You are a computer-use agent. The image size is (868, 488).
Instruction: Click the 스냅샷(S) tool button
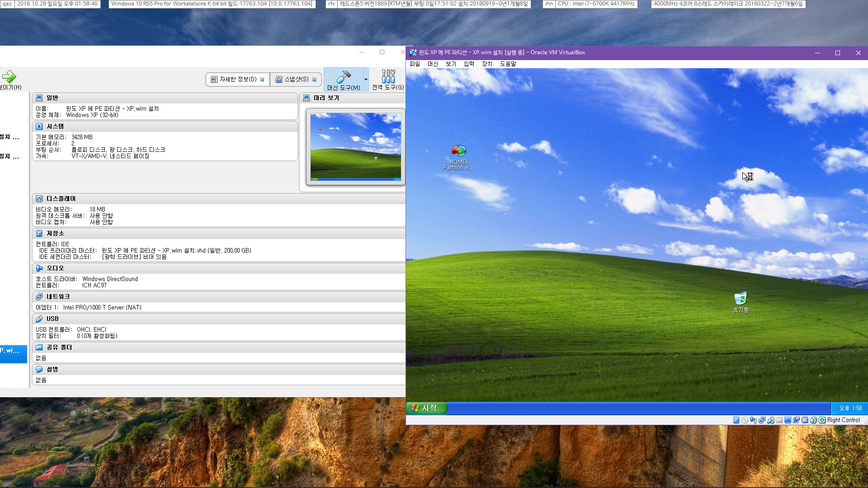(x=296, y=80)
